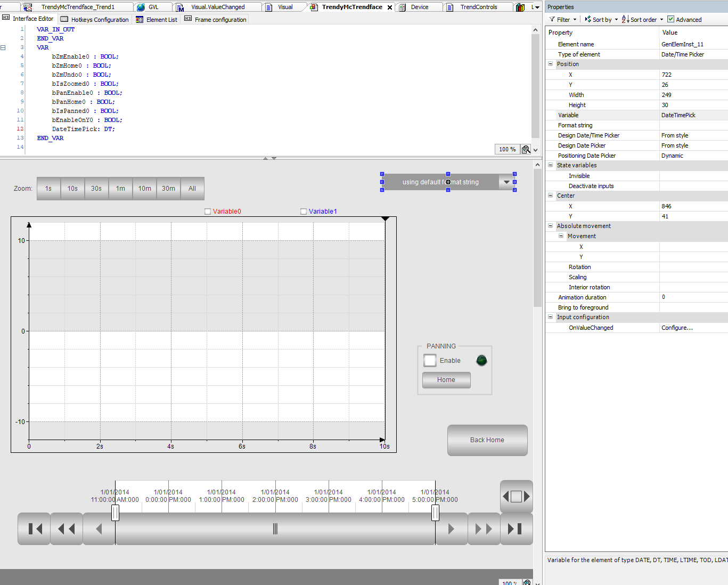Select the 10m zoom button

(x=144, y=189)
